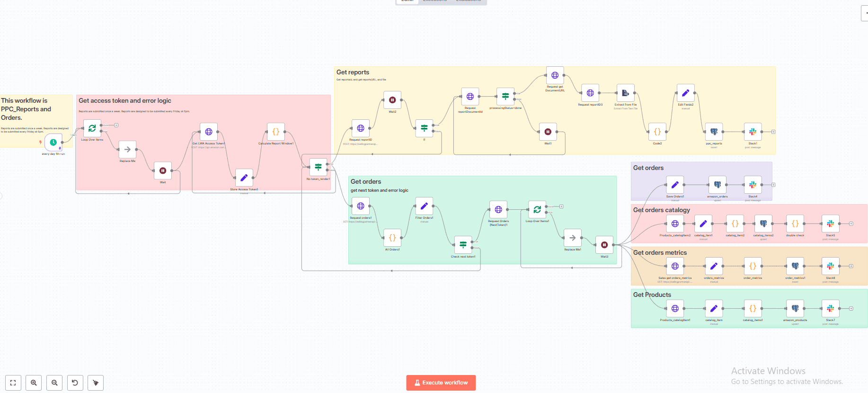Zoom in on the canvas
868x393 pixels.
point(34,383)
